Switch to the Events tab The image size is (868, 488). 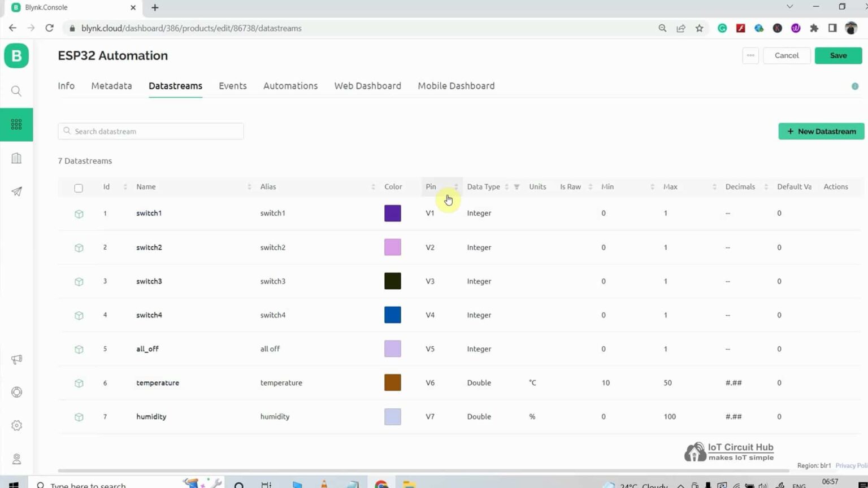pos(232,86)
